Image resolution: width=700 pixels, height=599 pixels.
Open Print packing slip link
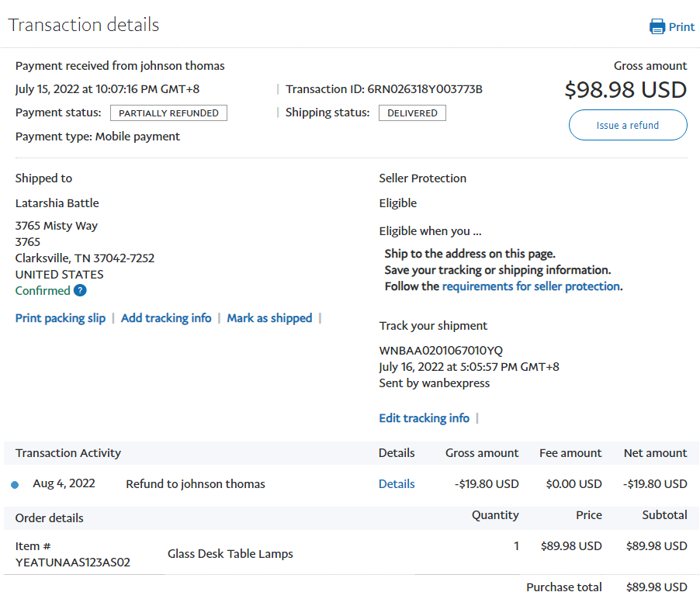pyautogui.click(x=61, y=318)
